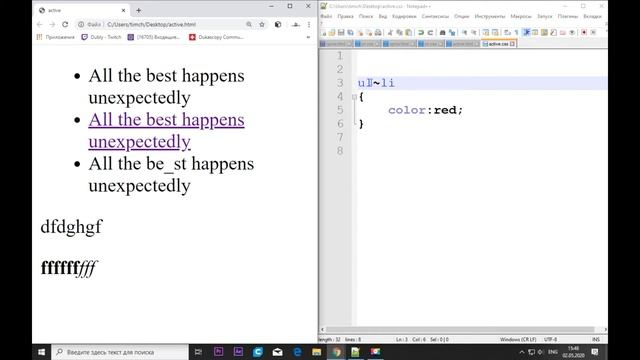The image size is (640, 360).
Task: Click the Save All icon in Notepad++
Action: [x=350, y=33]
